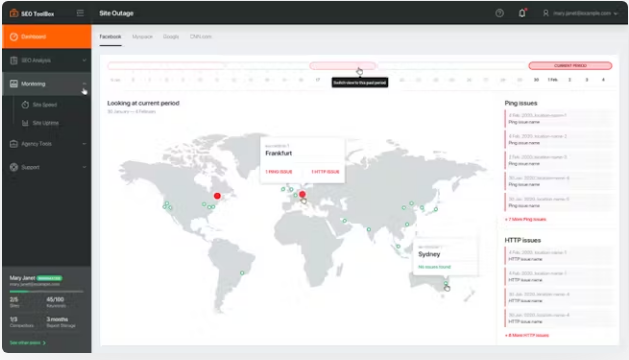Show the 7 more Ping issues link

click(x=526, y=219)
